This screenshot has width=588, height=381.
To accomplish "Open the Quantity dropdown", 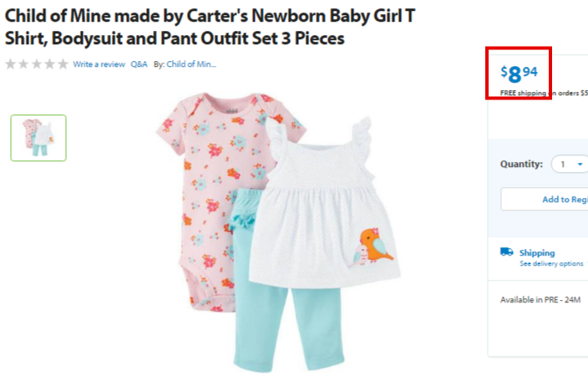I will click(570, 165).
